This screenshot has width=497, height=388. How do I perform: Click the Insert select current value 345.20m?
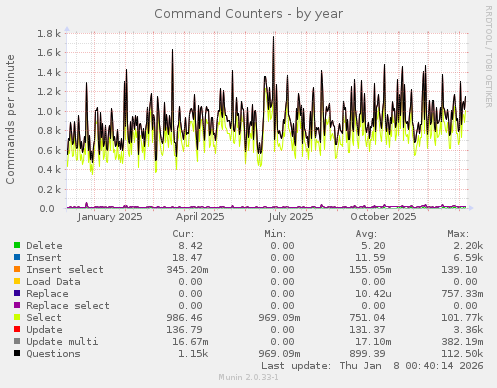tap(187, 270)
